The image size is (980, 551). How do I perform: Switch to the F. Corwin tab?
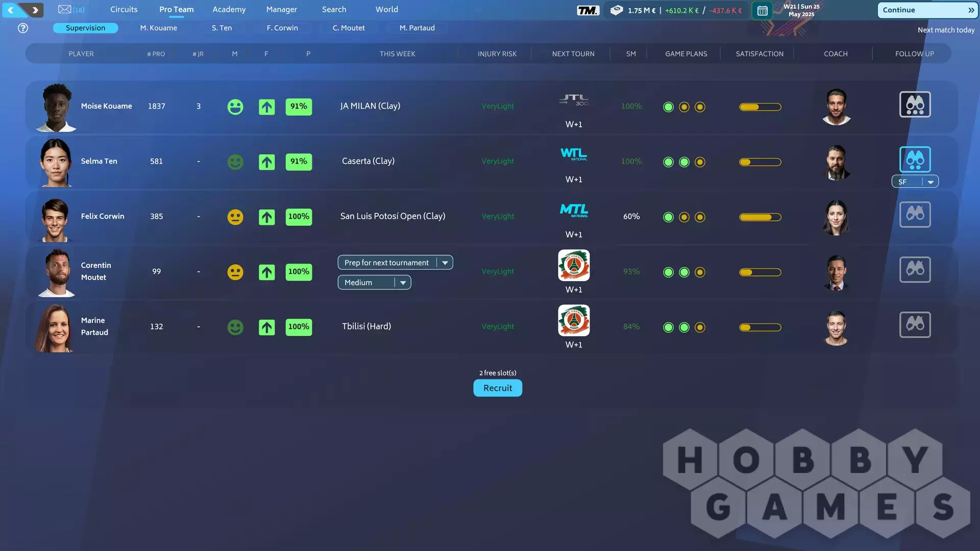coord(282,28)
